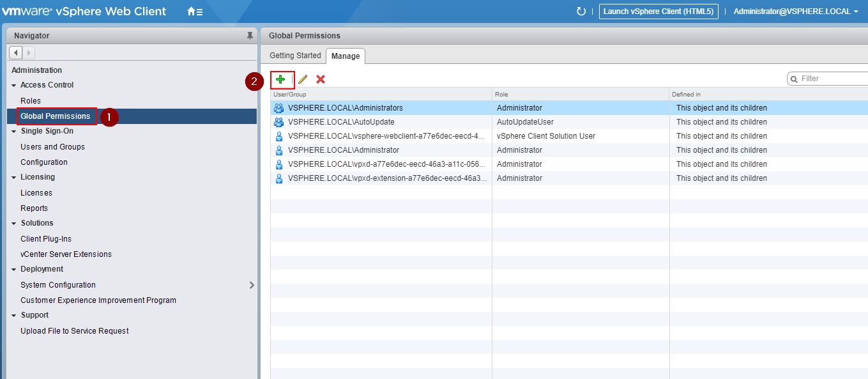Collapse the Access Control section
The height and width of the screenshot is (379, 868).
[14, 85]
